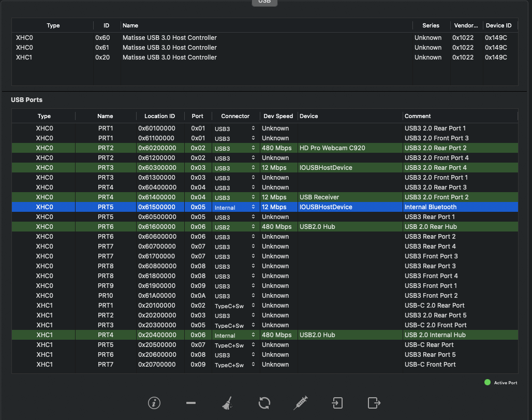This screenshot has height=420, width=532.
Task: Open Connector dropdown for USB 2.0 Internal Hub
Action: point(253,335)
